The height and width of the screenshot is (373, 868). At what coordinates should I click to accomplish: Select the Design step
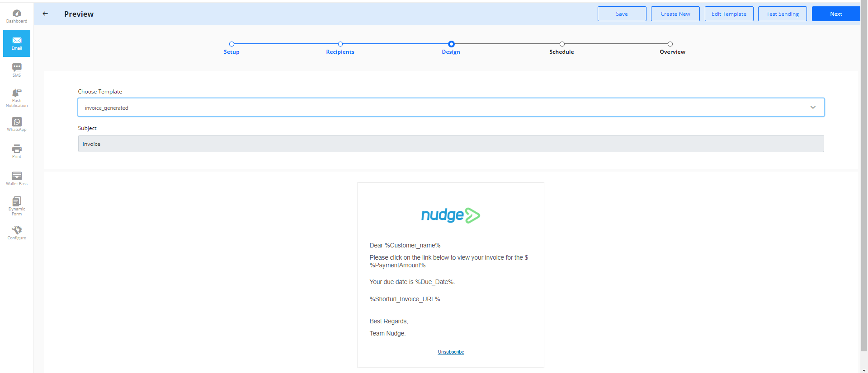pos(451,52)
